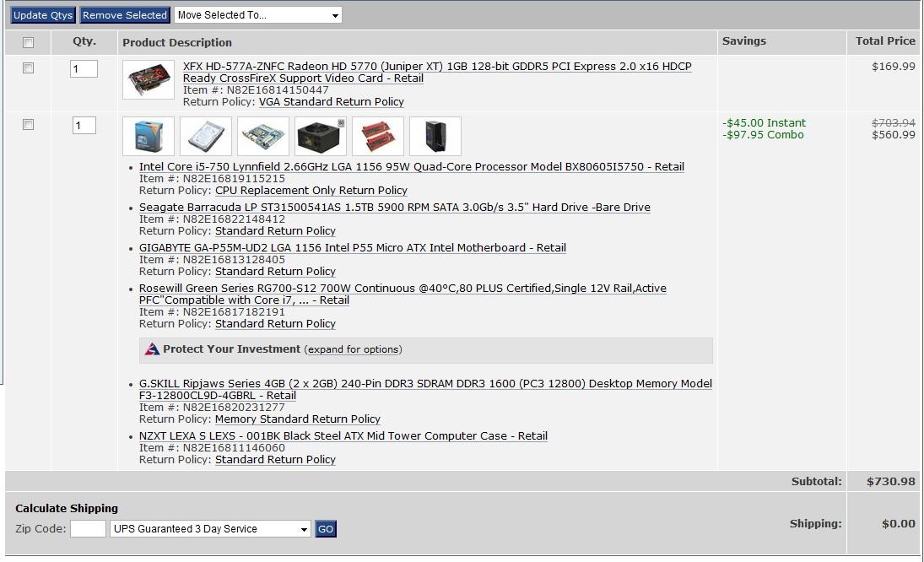Screen dimensions: 924x562
Task: Click the Zip Code input field
Action: pyautogui.click(x=88, y=529)
